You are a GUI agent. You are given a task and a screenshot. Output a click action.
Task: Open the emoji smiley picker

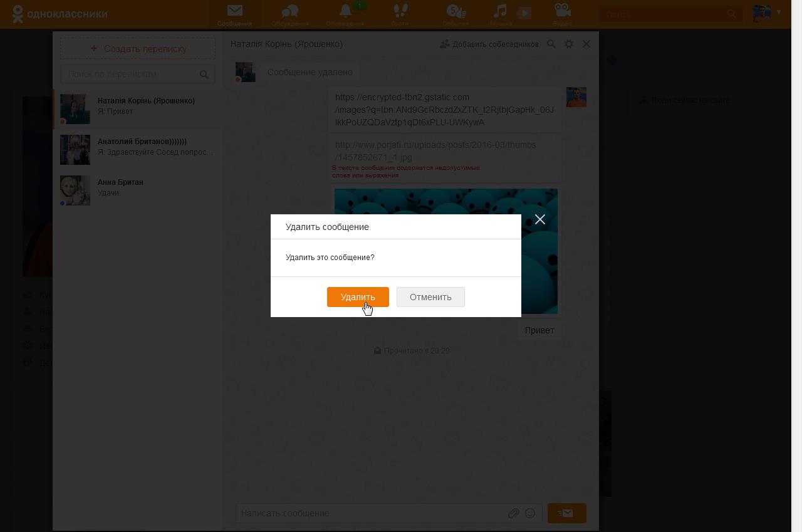[530, 513]
